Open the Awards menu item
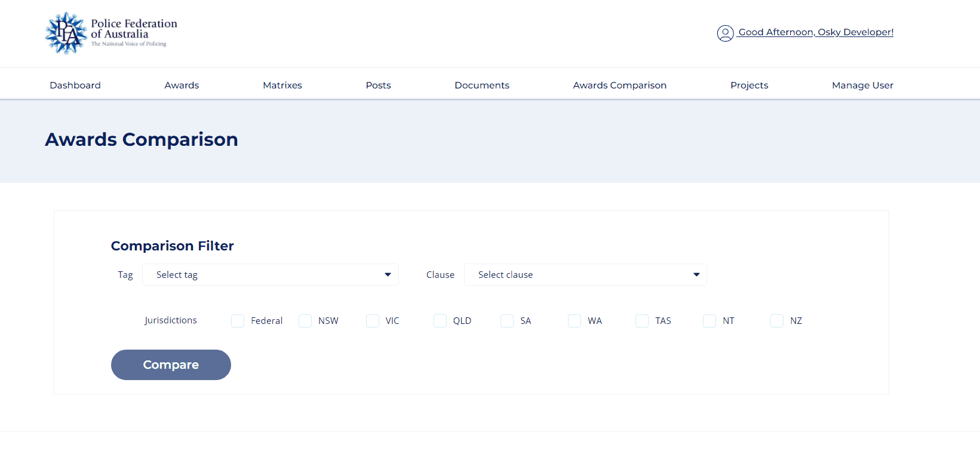Image resolution: width=980 pixels, height=456 pixels. coord(182,85)
